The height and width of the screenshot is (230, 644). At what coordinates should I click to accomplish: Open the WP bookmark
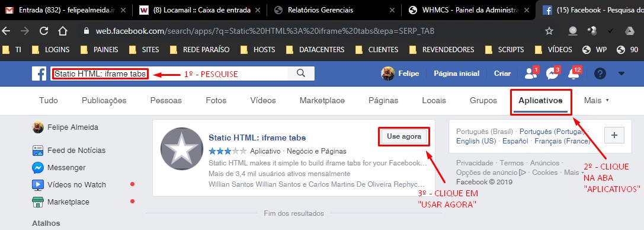coord(595,50)
